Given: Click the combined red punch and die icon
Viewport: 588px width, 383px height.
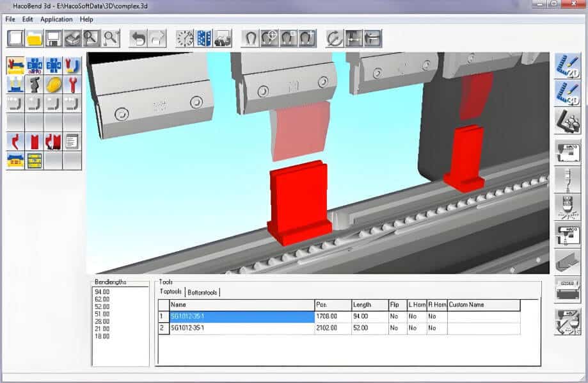Looking at the screenshot, I should pyautogui.click(x=54, y=142).
